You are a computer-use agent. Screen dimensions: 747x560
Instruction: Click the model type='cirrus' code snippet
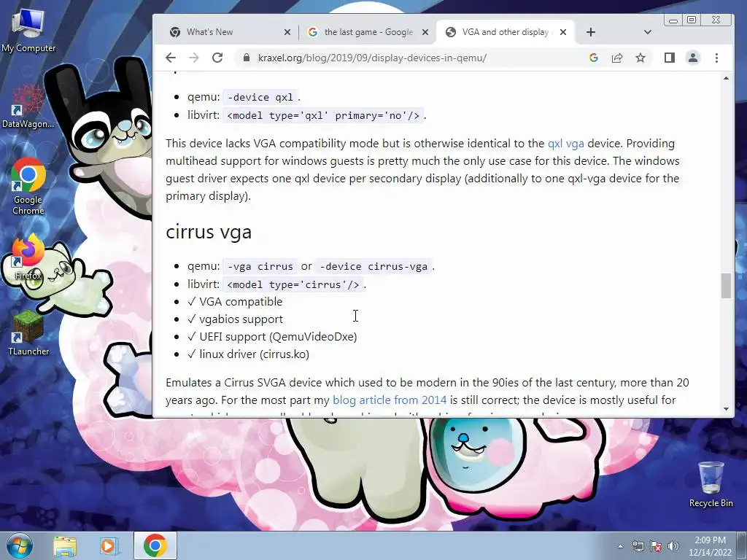coord(293,285)
